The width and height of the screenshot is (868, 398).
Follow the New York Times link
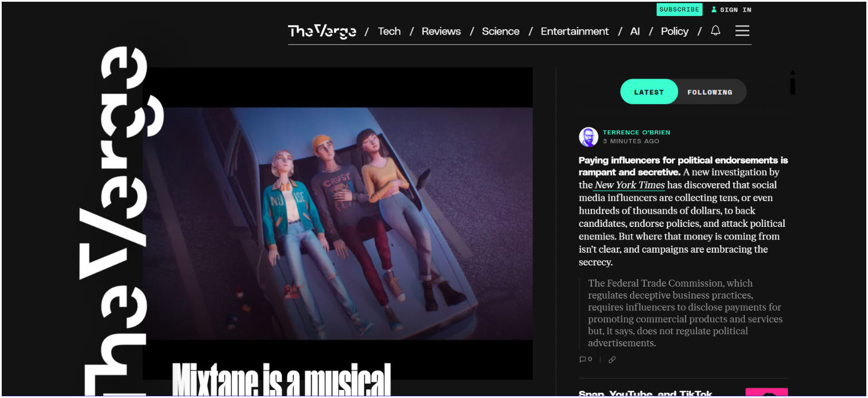[x=629, y=185]
